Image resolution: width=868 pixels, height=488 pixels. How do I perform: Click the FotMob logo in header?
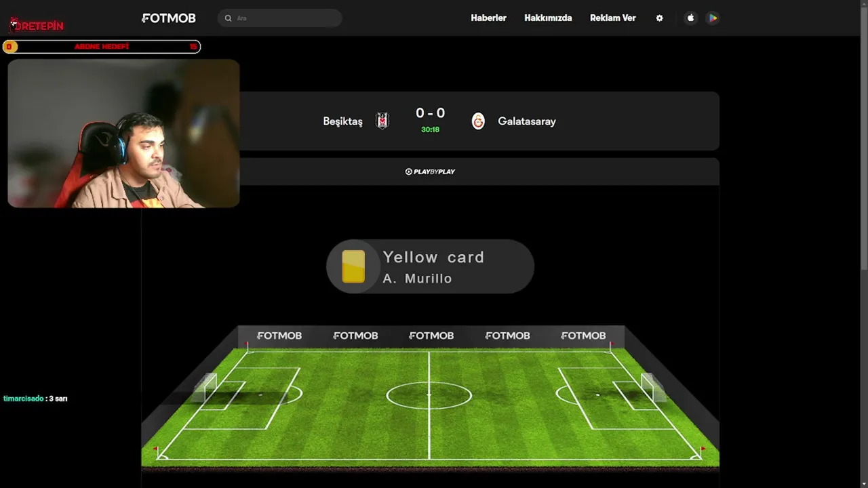pos(169,18)
